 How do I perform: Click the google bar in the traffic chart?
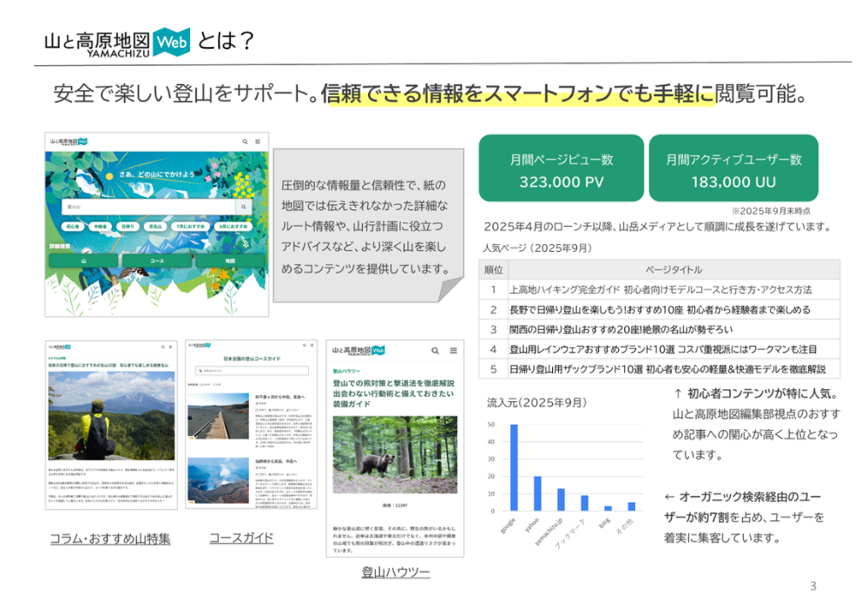(514, 467)
